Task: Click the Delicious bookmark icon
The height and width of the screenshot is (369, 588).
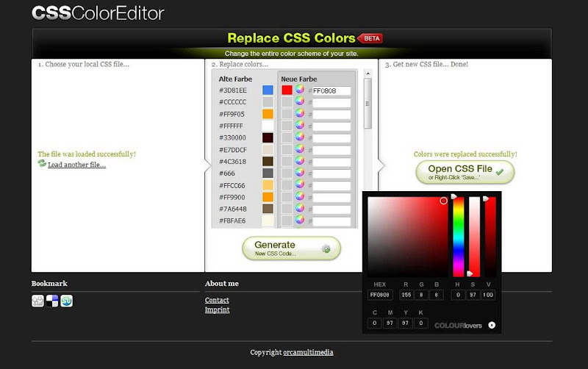Action: click(52, 301)
